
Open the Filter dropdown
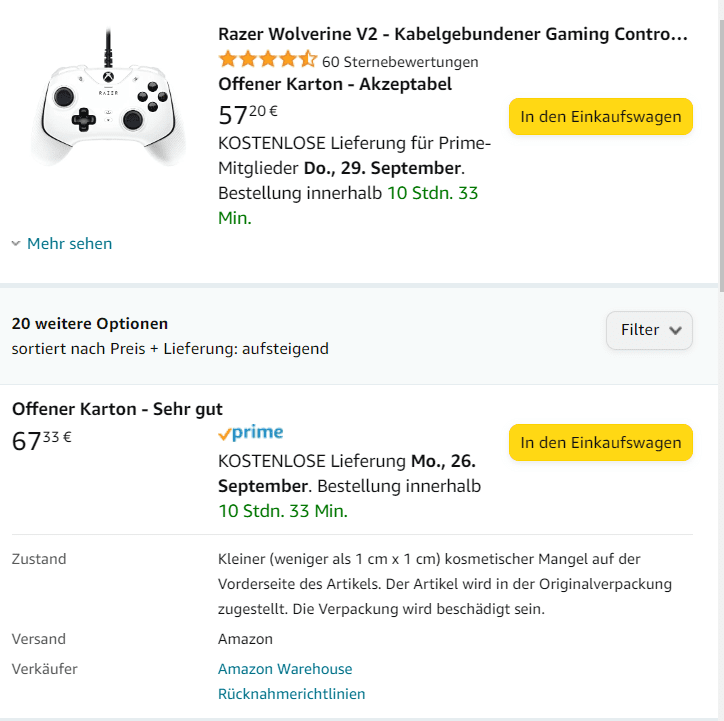649,330
